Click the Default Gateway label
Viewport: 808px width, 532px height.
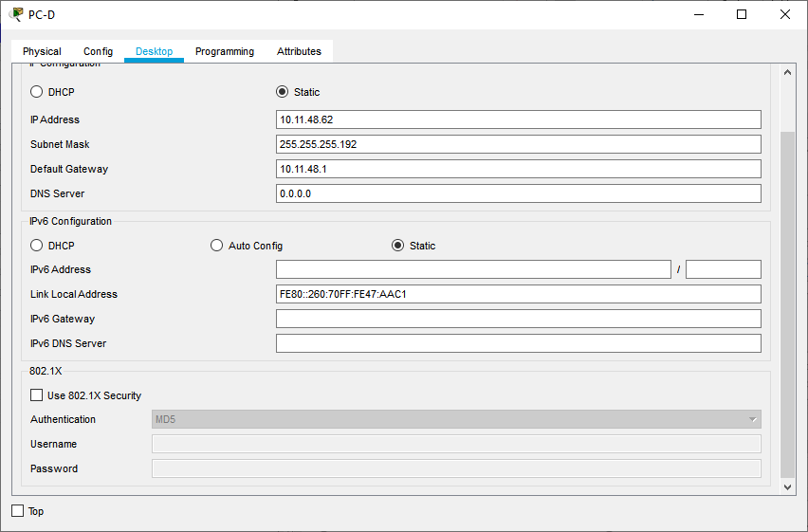69,169
